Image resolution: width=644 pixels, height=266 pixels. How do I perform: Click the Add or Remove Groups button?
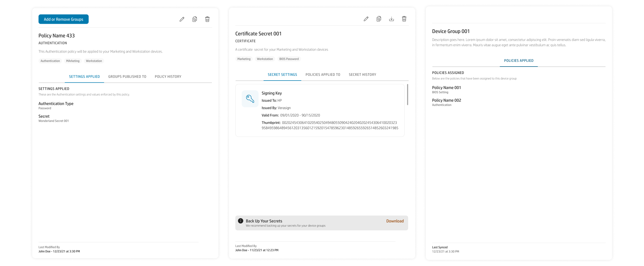coord(63,19)
